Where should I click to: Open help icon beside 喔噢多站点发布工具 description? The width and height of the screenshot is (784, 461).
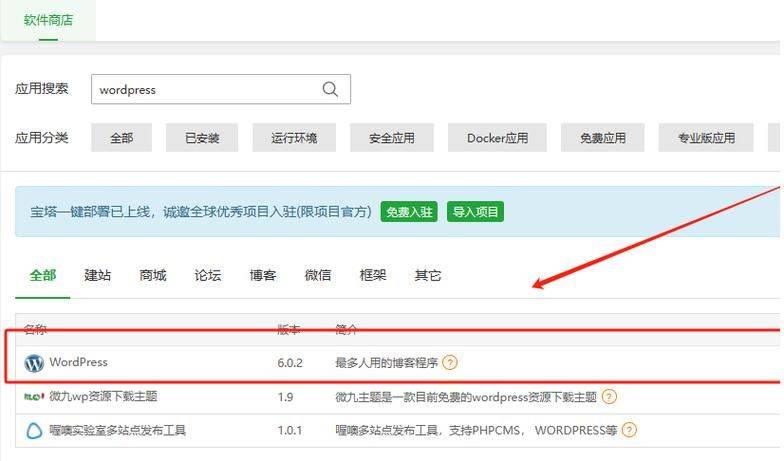point(629,430)
